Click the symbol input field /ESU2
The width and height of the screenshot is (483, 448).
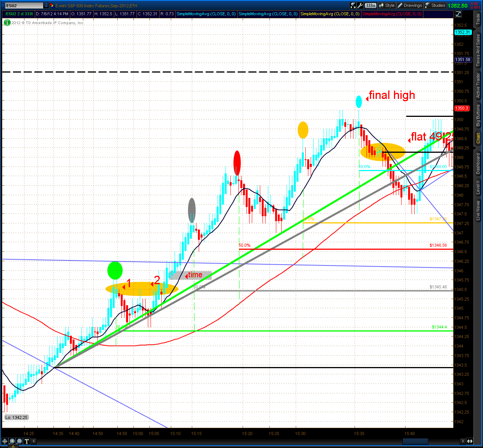coord(24,6)
